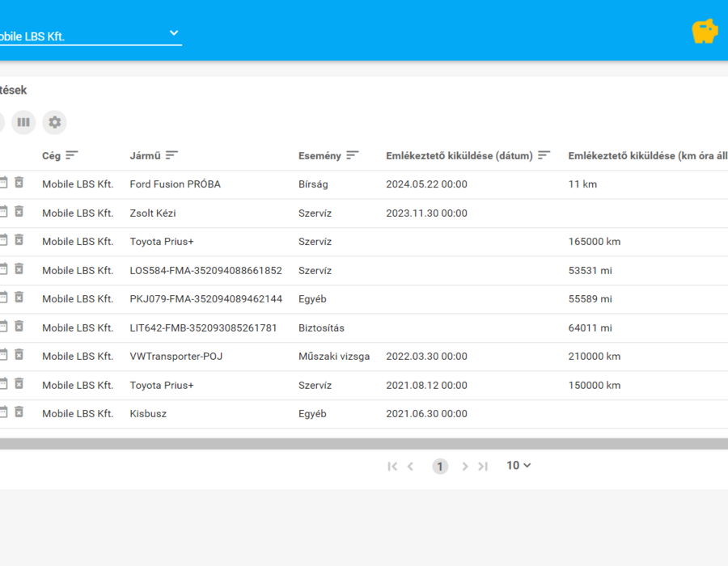The width and height of the screenshot is (728, 566).
Task: Select the Zsolt Kézi vehicle cell
Action: click(x=153, y=213)
